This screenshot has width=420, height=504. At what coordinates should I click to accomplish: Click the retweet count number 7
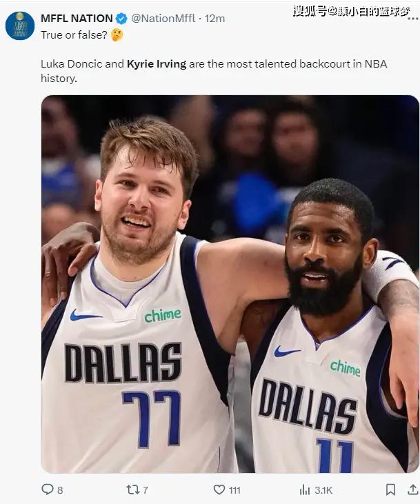146,490
